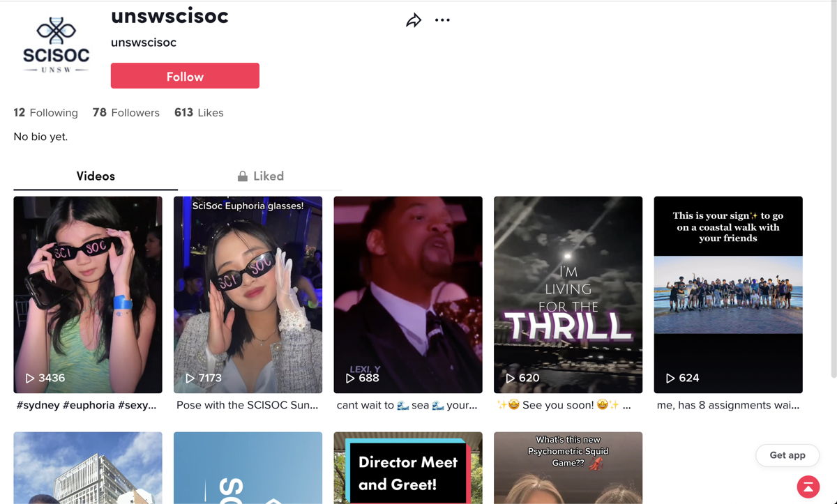Play the Will Smith reaction video
837x504 pixels.
pos(407,294)
